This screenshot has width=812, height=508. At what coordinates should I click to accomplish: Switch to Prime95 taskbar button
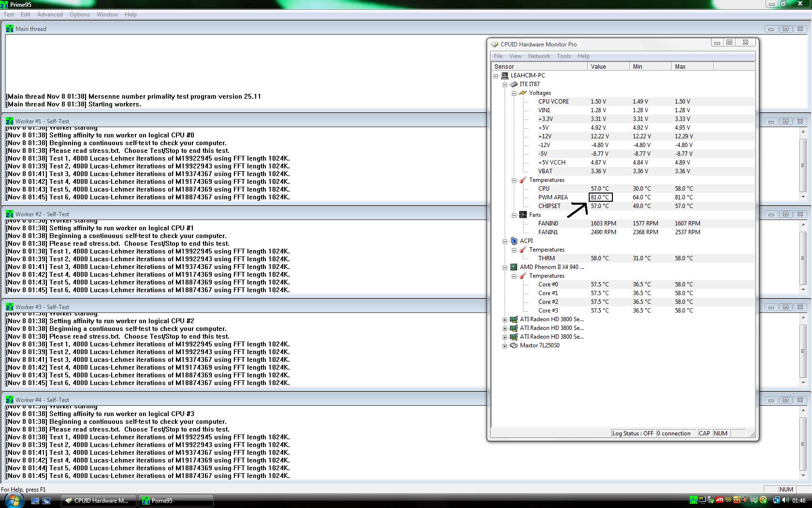(176, 501)
